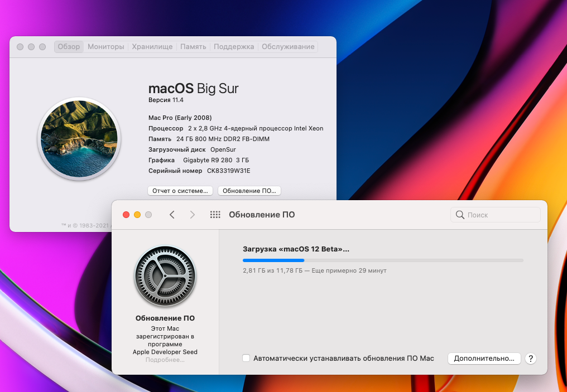Screen dimensions: 567x392
Task: Click the magnifier icon in search field
Action: pos(460,215)
